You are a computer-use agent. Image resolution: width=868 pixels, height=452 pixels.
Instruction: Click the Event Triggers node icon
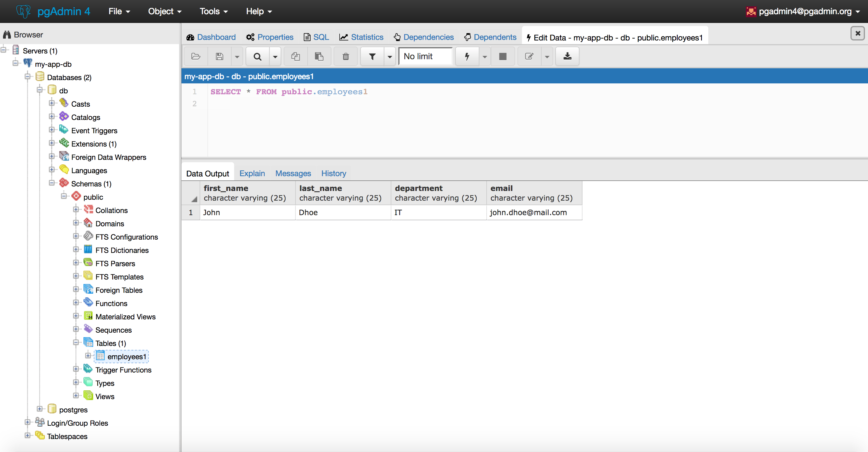click(64, 129)
